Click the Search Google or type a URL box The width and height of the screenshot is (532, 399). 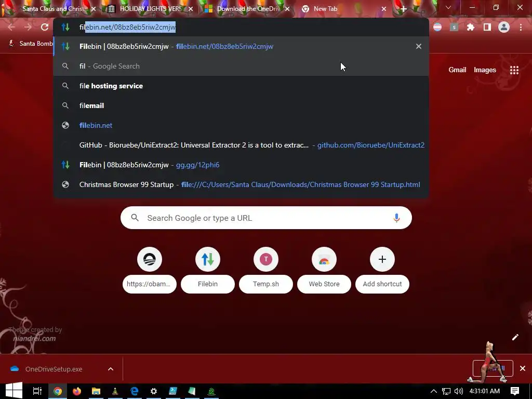coord(266,218)
